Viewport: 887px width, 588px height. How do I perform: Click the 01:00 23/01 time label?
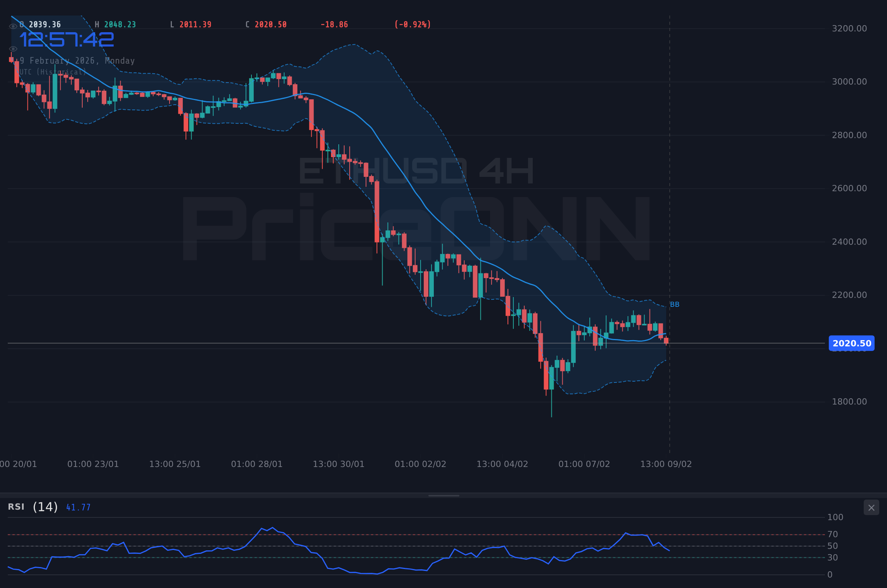[93, 464]
